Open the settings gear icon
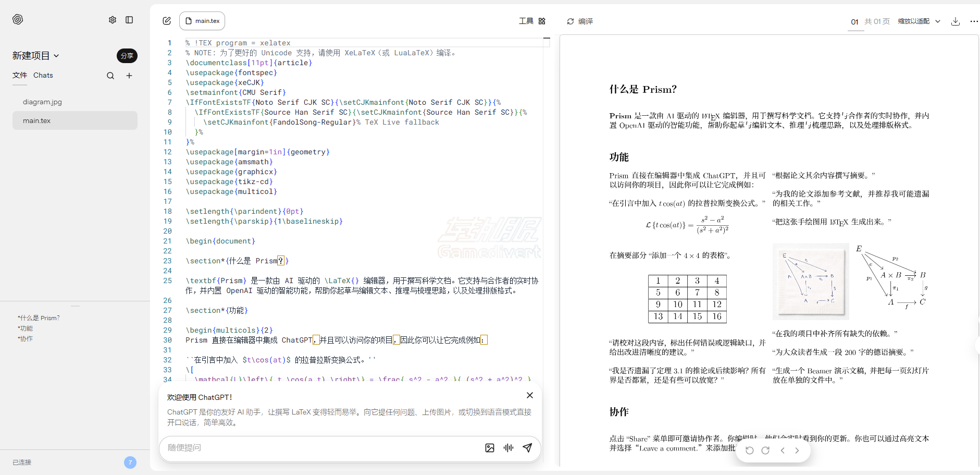 (113, 19)
